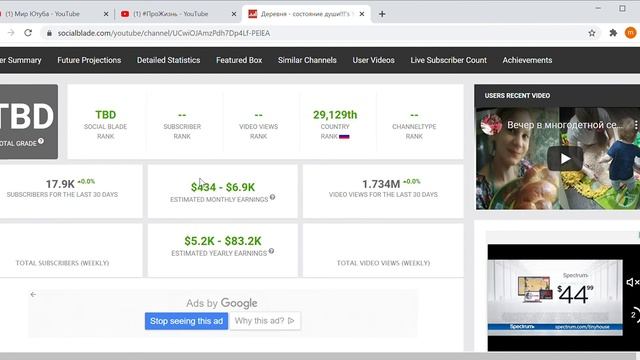Close the #ПроЖизнь YouTube tab
Screen dimensions: 640x360
234,14
